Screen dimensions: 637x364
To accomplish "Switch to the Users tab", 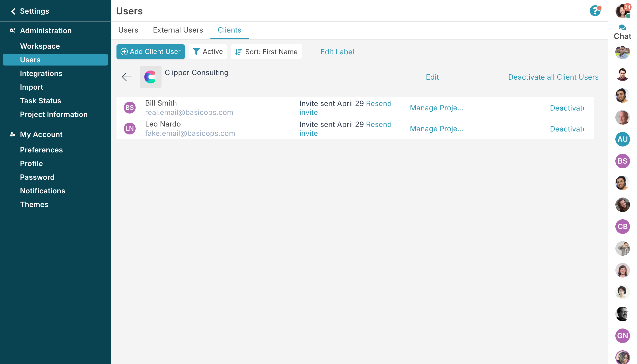I will pos(128,30).
